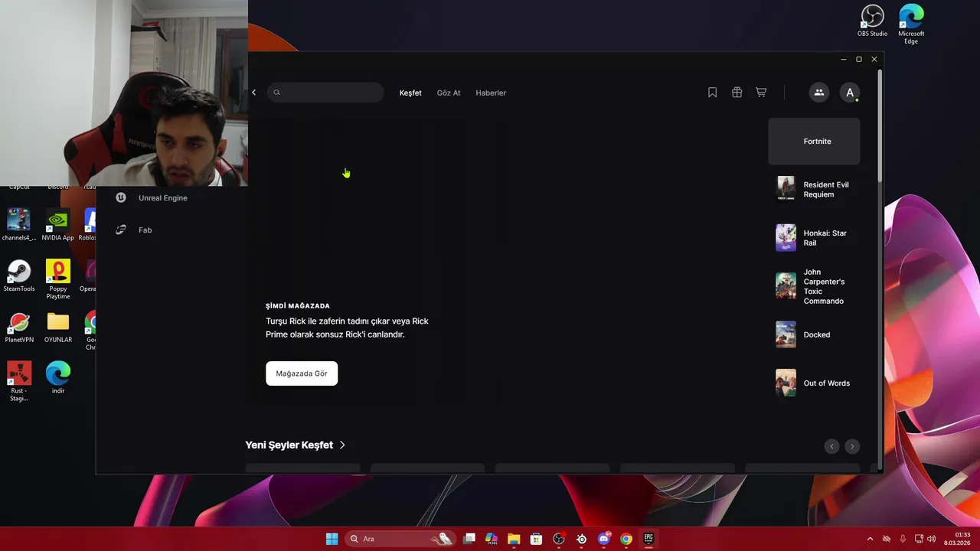The image size is (980, 551).
Task: Select Out of Words entry
Action: (x=814, y=383)
